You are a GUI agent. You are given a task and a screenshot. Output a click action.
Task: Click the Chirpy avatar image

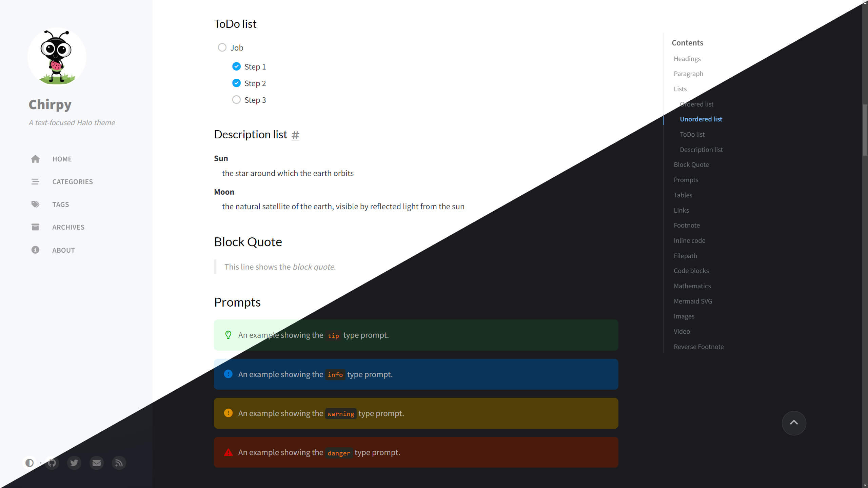tap(57, 57)
